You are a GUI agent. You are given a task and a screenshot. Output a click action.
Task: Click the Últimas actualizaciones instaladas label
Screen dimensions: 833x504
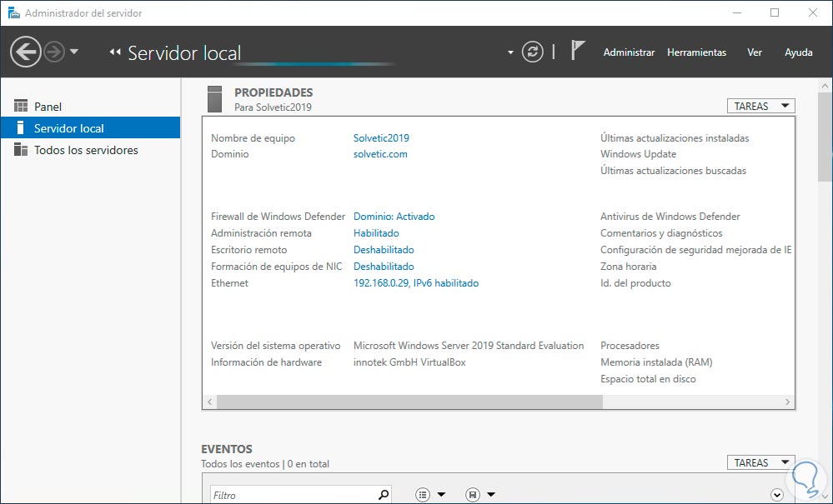675,138
